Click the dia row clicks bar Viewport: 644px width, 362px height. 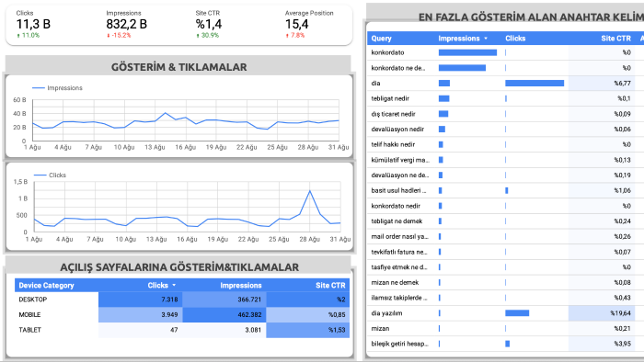coord(535,84)
